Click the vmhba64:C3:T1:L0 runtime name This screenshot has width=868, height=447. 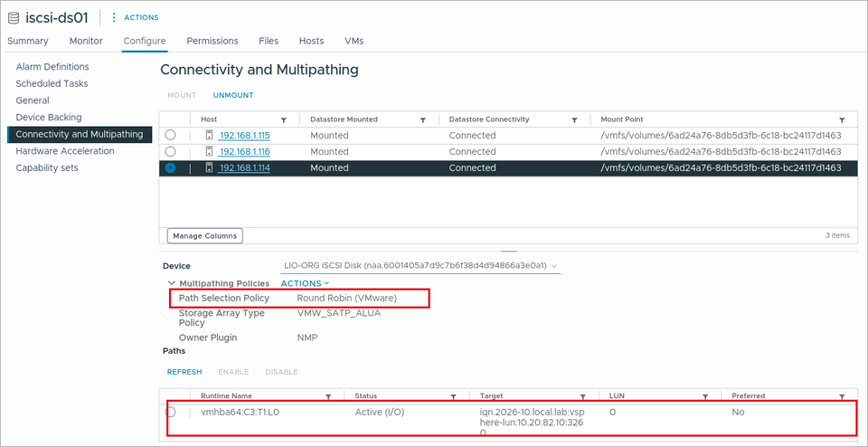pyautogui.click(x=240, y=412)
